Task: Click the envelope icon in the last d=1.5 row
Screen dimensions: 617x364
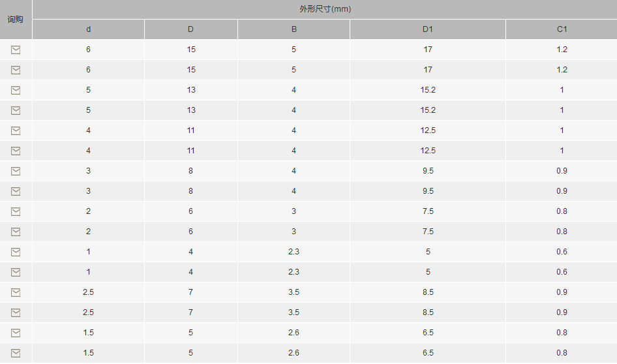Action: (16, 354)
